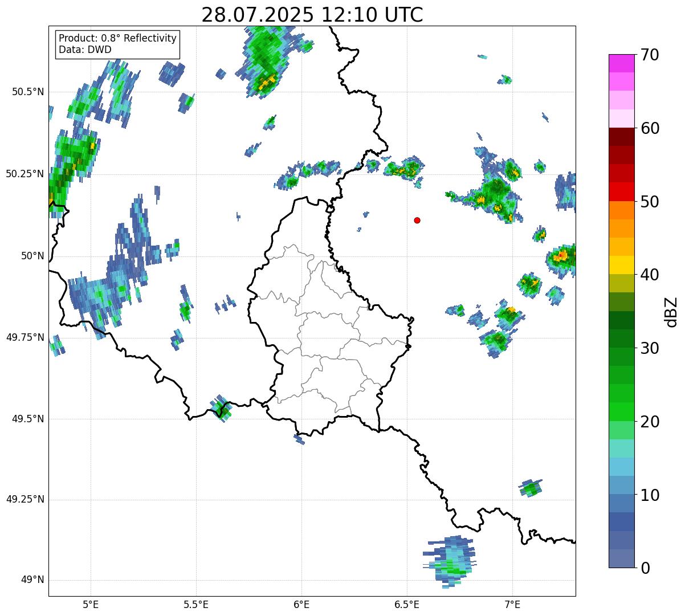Click the colorbar tick label 0

pos(645,568)
